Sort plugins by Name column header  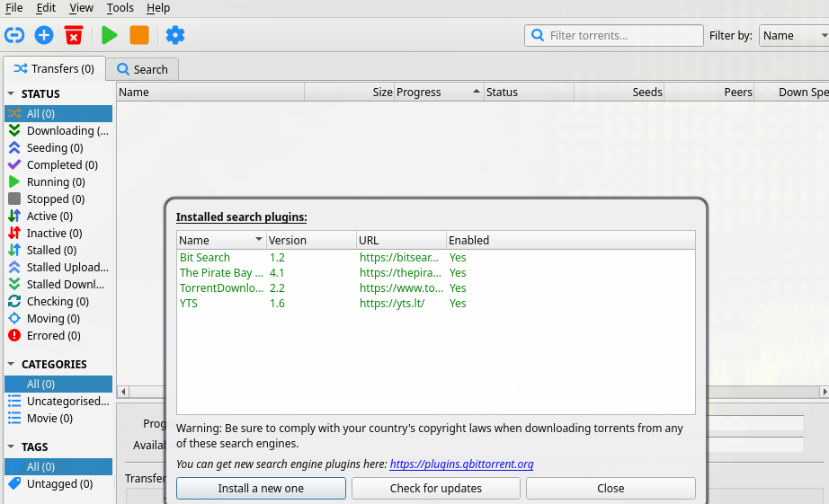coord(216,241)
